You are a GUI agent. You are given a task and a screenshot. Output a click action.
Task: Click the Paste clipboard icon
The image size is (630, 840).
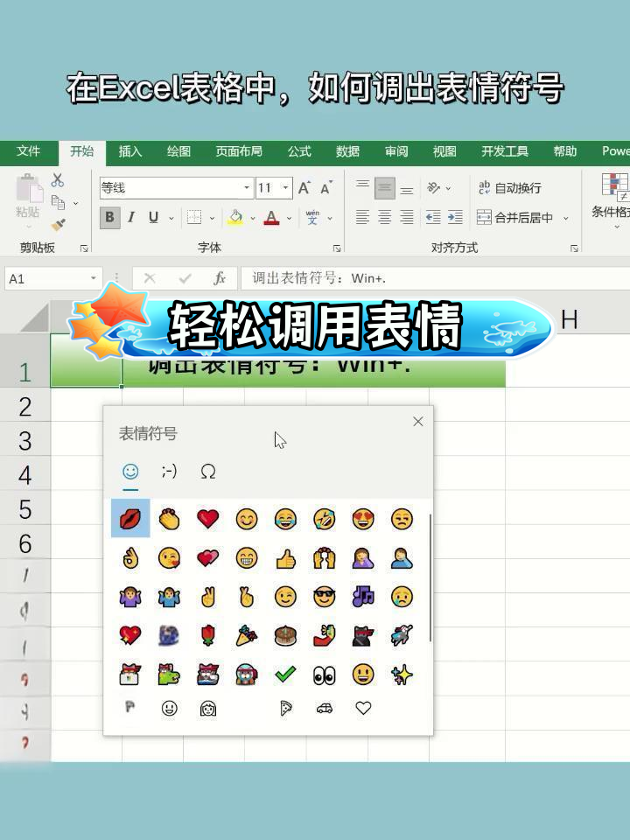point(28,188)
